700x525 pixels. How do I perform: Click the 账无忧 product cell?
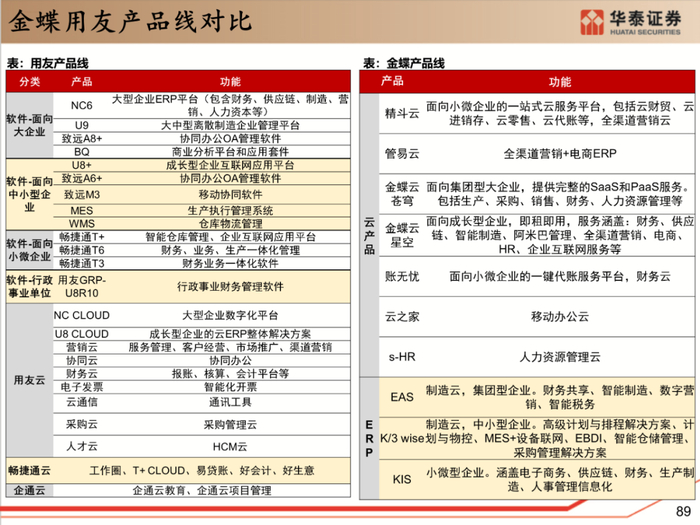coord(402,276)
